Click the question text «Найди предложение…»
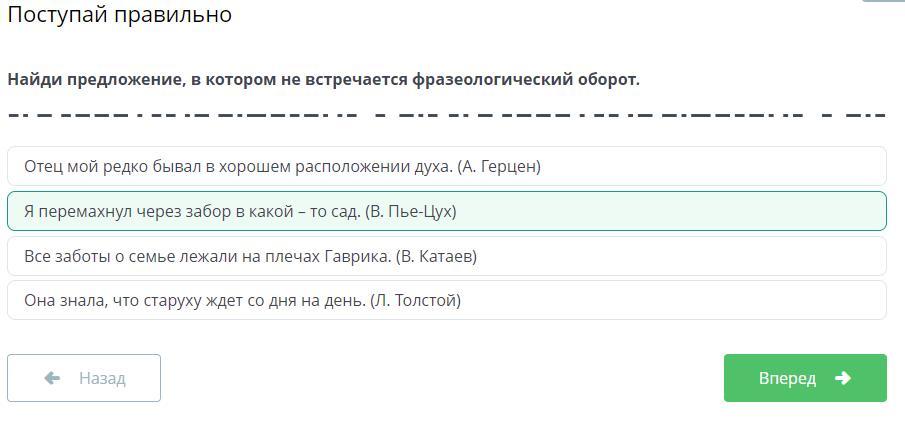905x421 pixels. [323, 79]
